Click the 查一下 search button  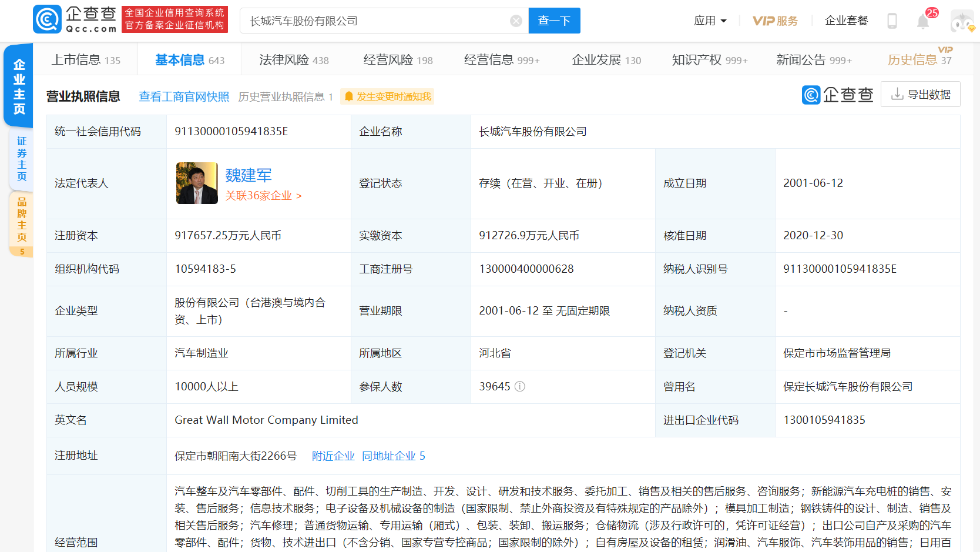coord(554,21)
